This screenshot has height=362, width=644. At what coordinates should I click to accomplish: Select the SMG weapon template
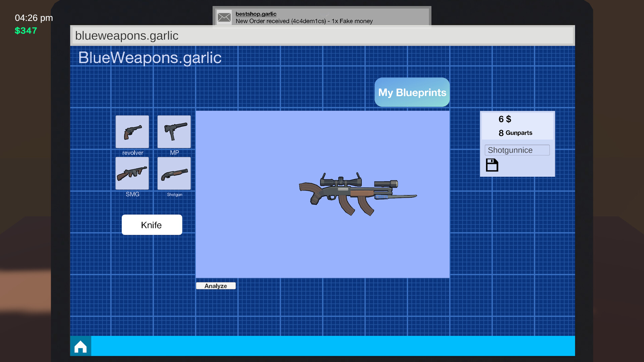(x=132, y=174)
